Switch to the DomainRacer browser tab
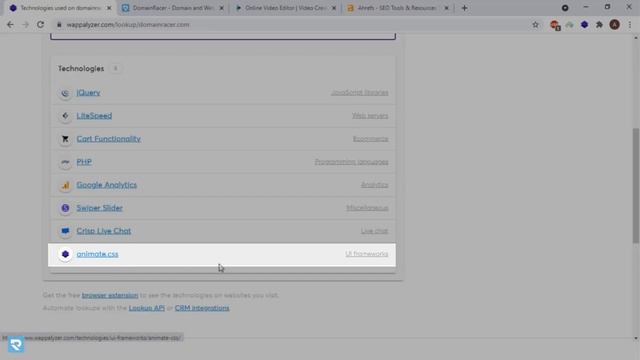 coord(173,8)
